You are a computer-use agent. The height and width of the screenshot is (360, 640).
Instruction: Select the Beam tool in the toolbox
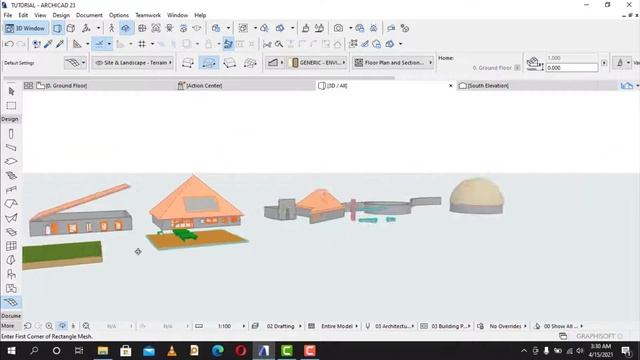[11, 147]
